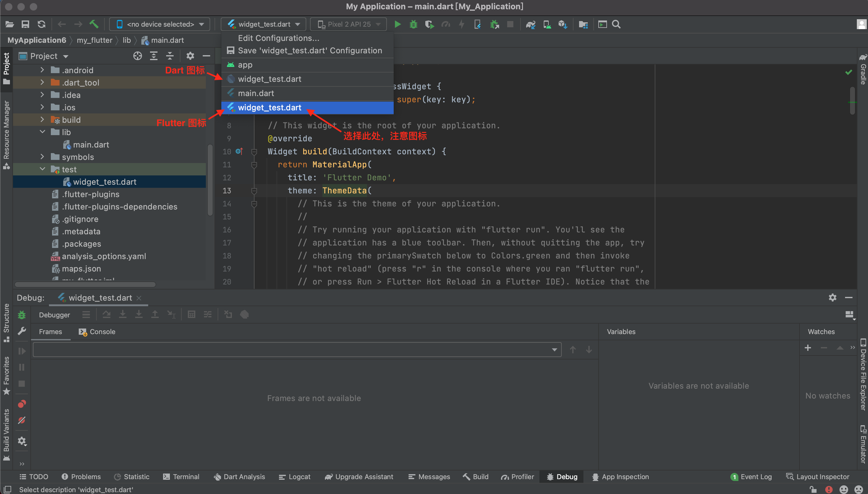Close widget_test.dart debug session tab
868x494 pixels.
click(x=139, y=298)
